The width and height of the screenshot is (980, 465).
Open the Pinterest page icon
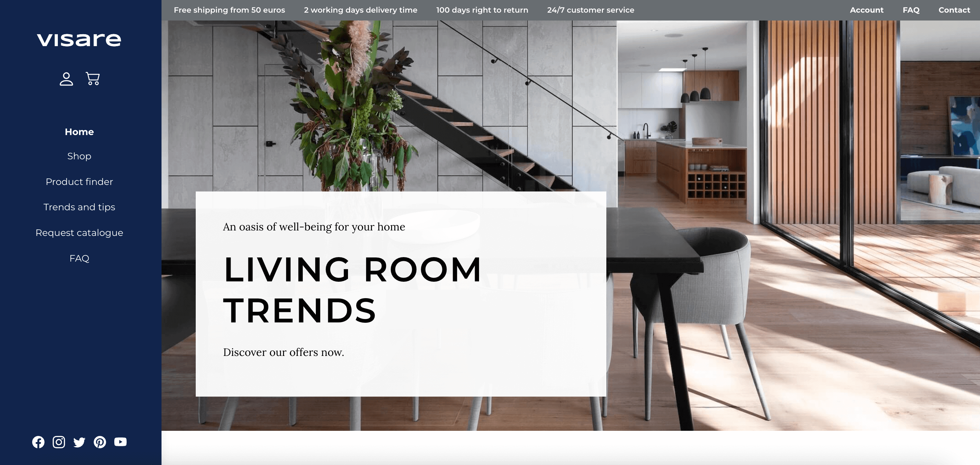coord(100,442)
